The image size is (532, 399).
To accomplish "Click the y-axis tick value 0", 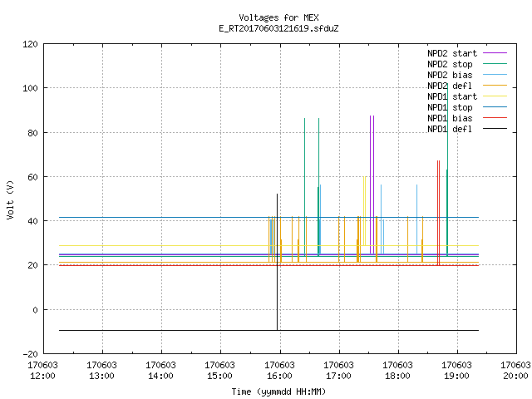I will click(35, 310).
